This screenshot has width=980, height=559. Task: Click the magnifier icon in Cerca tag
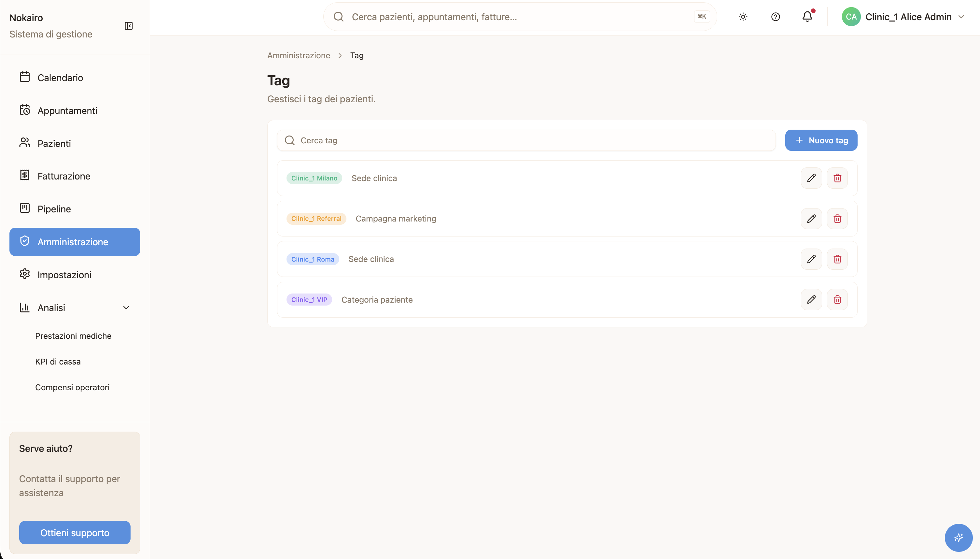pyautogui.click(x=290, y=140)
